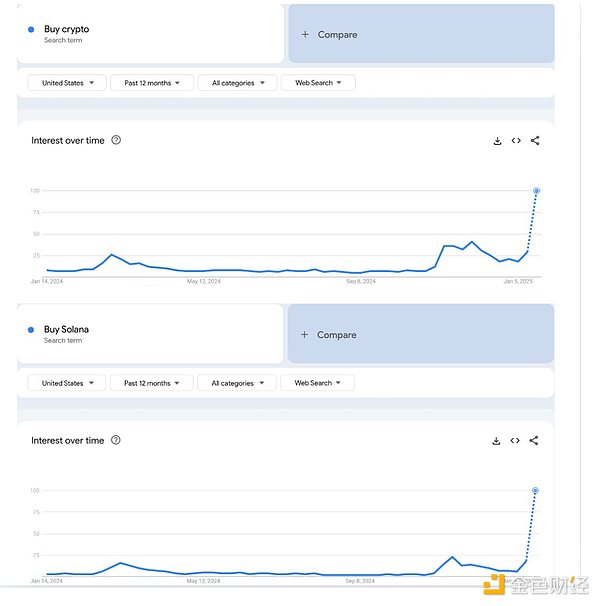Select the peak data point on Buy crypto chart

pos(536,191)
